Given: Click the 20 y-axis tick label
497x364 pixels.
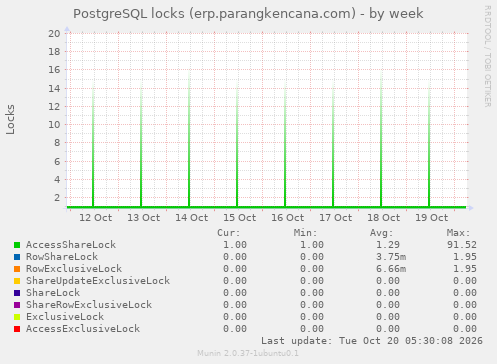Looking at the screenshot, I should (x=54, y=33).
